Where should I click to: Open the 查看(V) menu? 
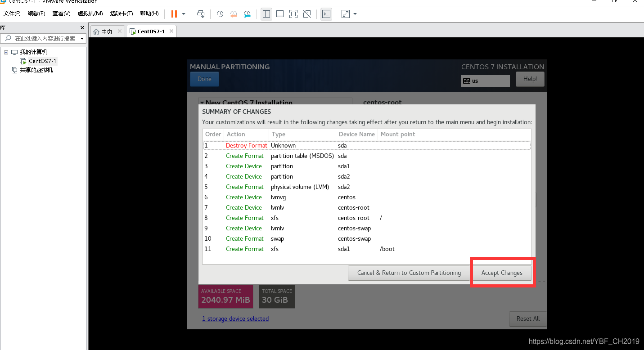pos(61,13)
